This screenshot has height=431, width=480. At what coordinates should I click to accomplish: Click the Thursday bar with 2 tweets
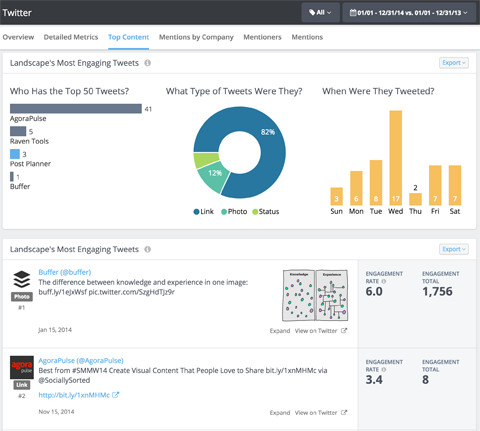415,199
